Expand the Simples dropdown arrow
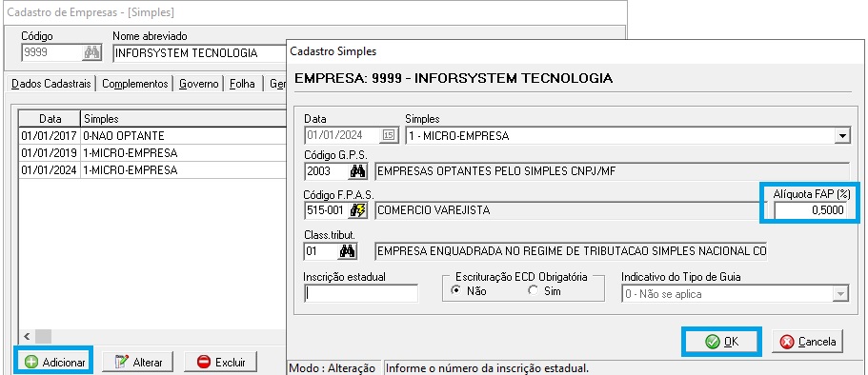This screenshot has height=375, width=868. point(842,135)
